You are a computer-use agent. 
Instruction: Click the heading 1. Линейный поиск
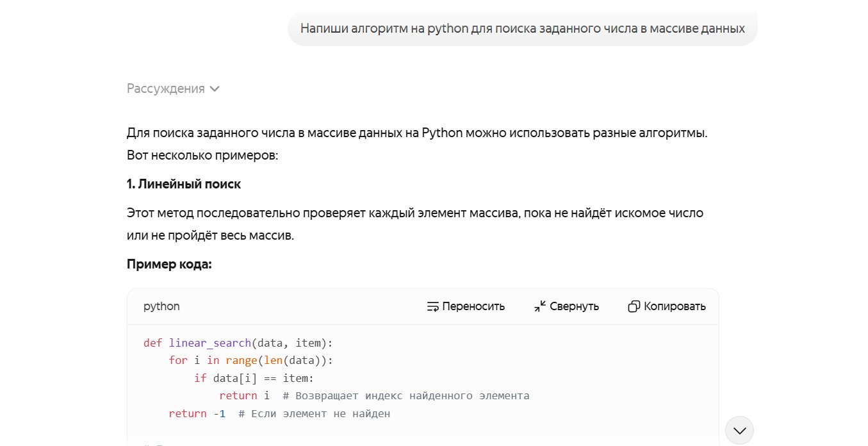pyautogui.click(x=184, y=184)
